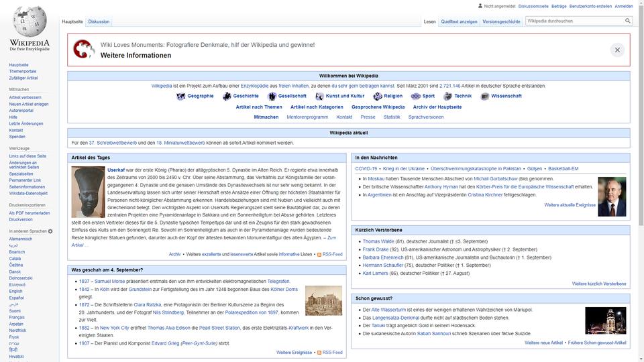Screen dimensions: 644x362
Task: Open the Versionsgeschichte tab
Action: tap(501, 21)
